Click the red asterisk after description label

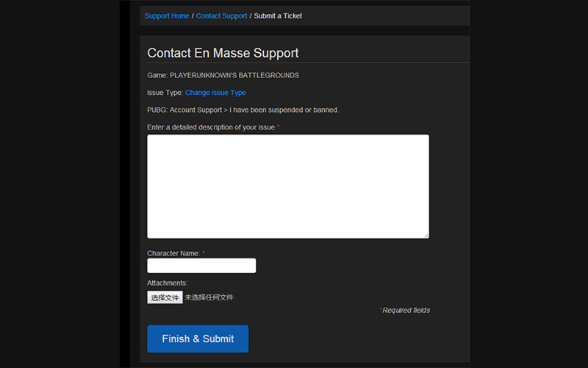click(x=278, y=127)
